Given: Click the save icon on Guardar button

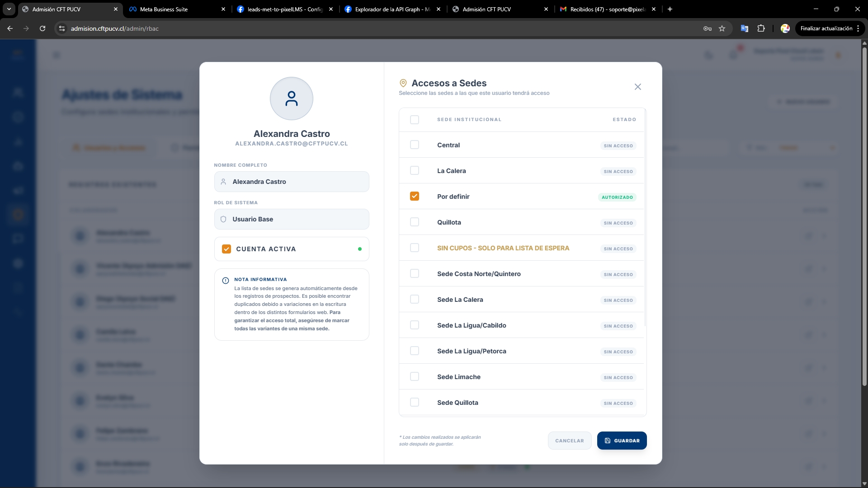Looking at the screenshot, I should click(608, 441).
